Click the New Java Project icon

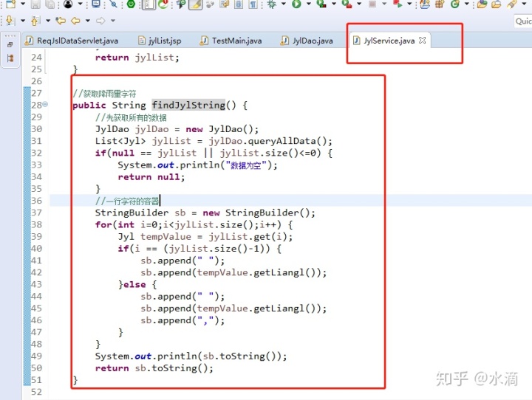point(425,4)
